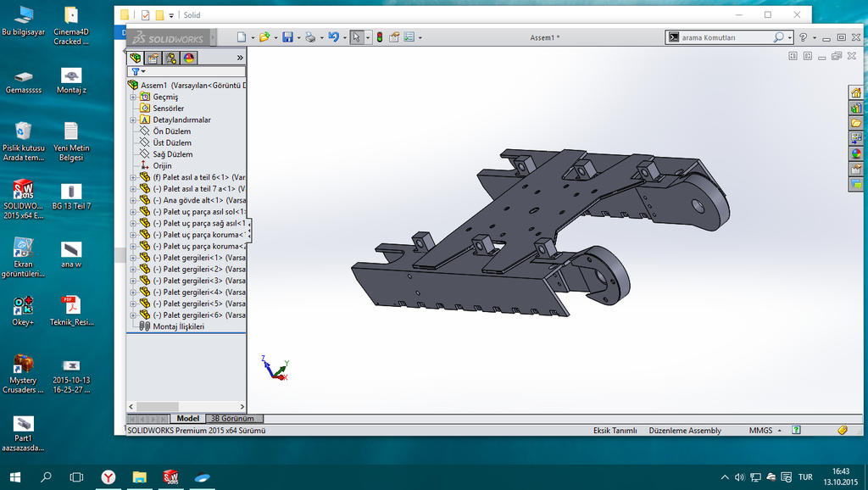Select the Ön Düzlem plane
Viewport: 868px width, 490px height.
[x=171, y=131]
